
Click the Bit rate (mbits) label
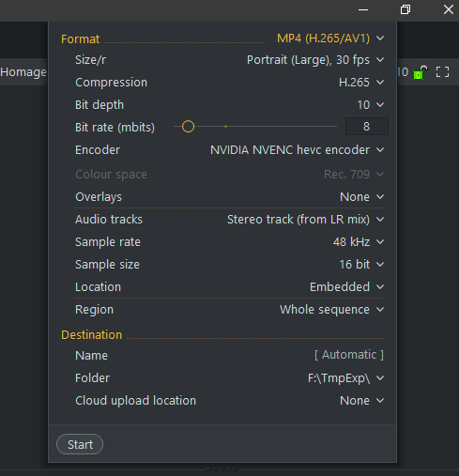[115, 128]
